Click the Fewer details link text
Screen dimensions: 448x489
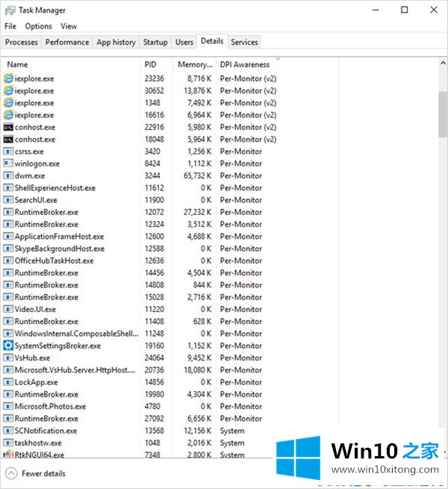point(43,473)
